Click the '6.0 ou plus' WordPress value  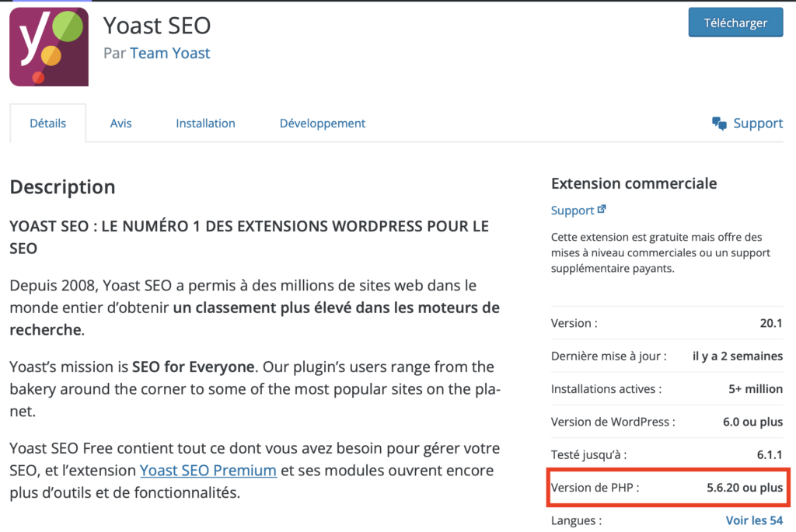(752, 422)
